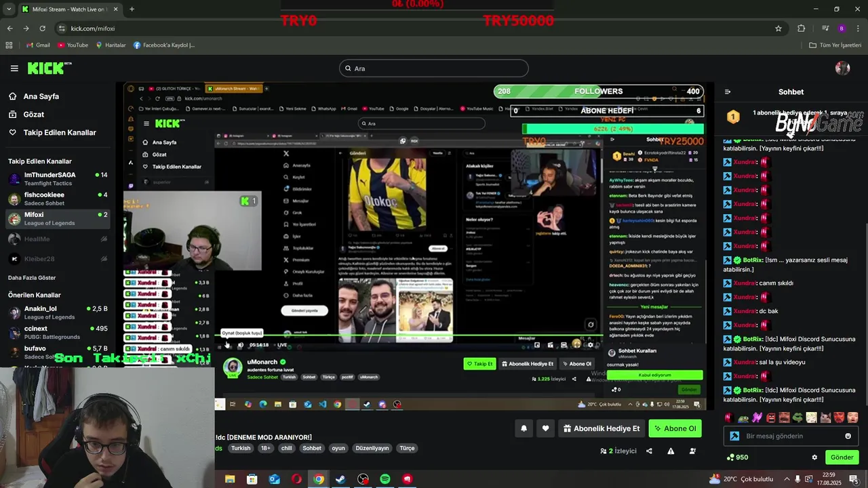868x488 pixels.
Task: Open the 950 channel points
Action: tap(737, 457)
